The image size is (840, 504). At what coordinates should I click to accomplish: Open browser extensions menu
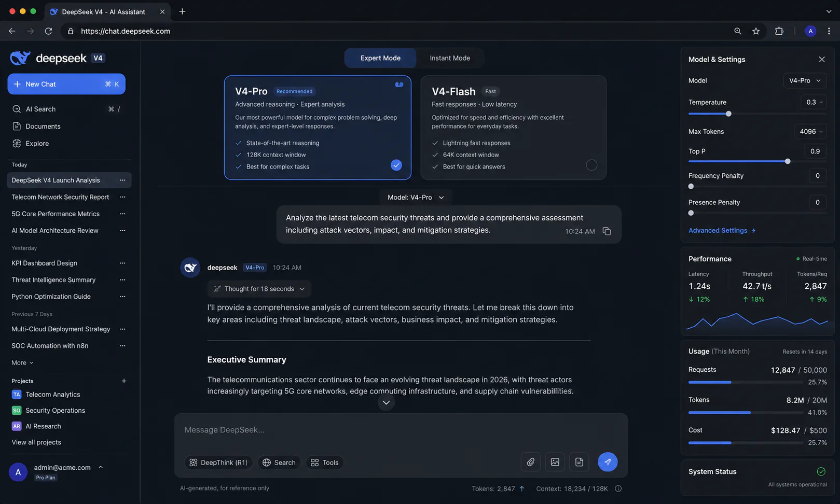click(779, 31)
